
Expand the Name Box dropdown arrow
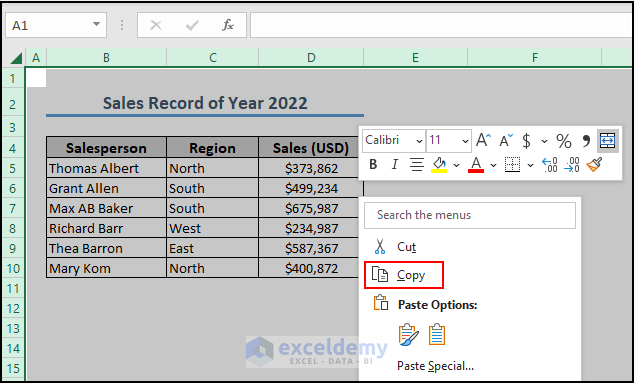click(96, 25)
